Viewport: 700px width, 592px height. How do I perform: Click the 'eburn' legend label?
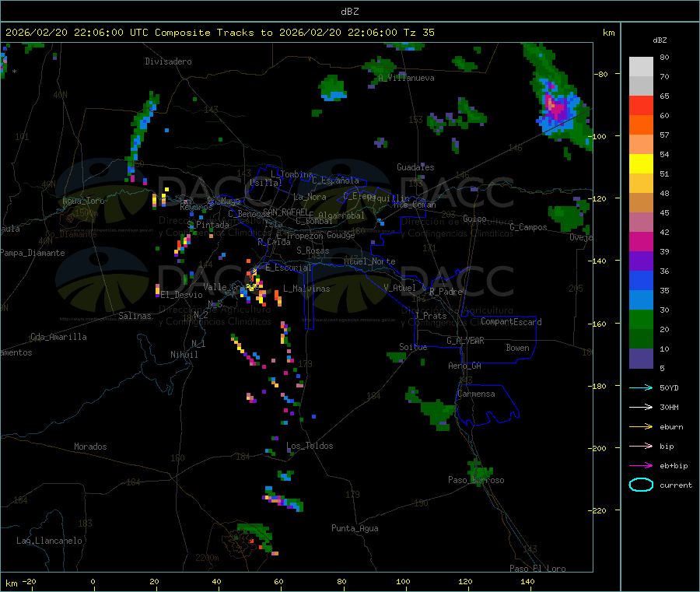point(671,427)
